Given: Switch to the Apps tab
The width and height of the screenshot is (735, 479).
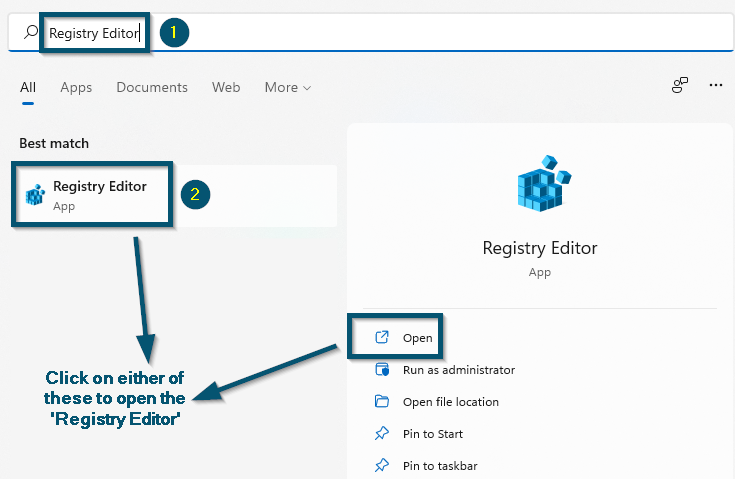Looking at the screenshot, I should [x=76, y=88].
